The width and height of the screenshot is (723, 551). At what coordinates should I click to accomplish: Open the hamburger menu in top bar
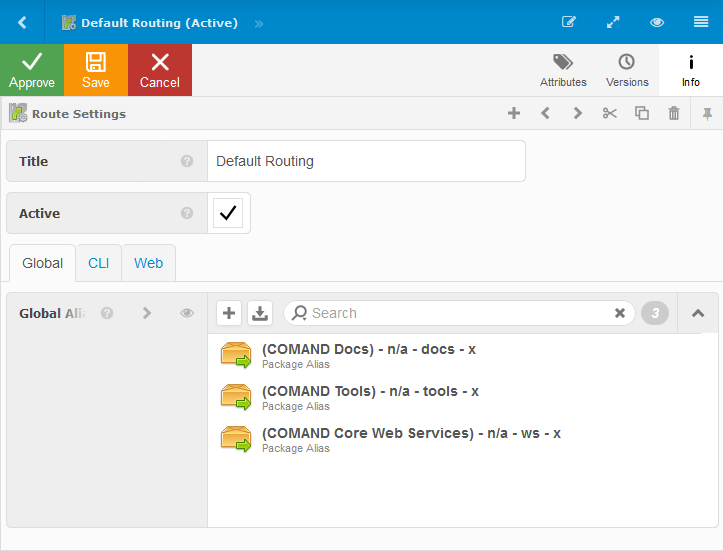click(701, 22)
